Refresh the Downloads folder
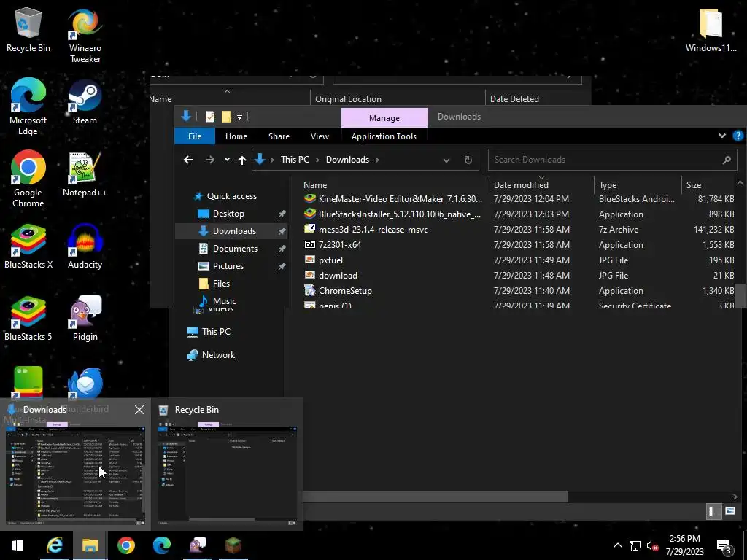 coord(468,160)
